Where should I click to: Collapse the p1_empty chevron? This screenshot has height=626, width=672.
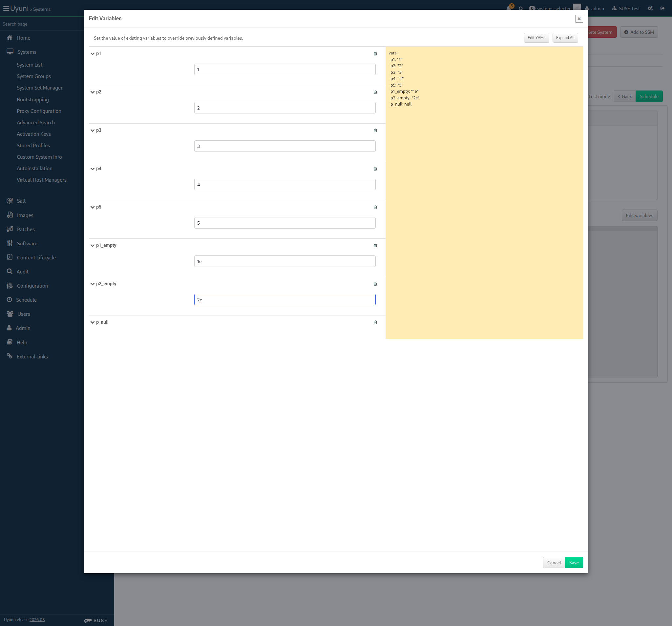point(92,246)
